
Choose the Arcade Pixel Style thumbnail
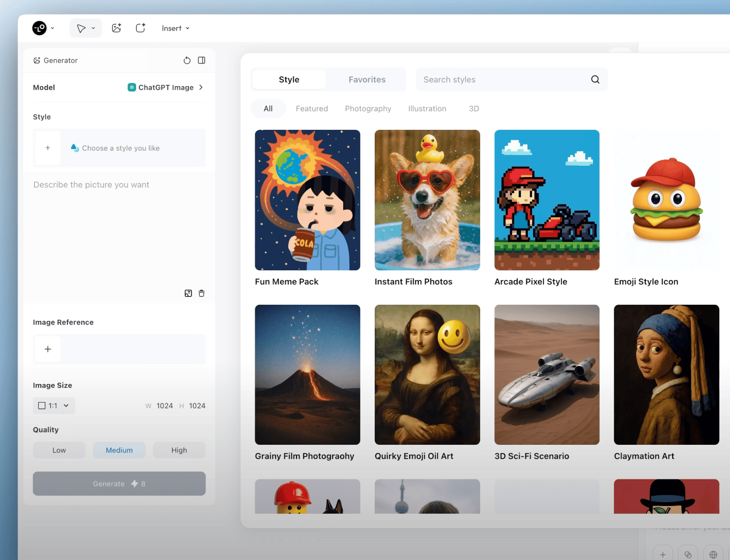[547, 200]
